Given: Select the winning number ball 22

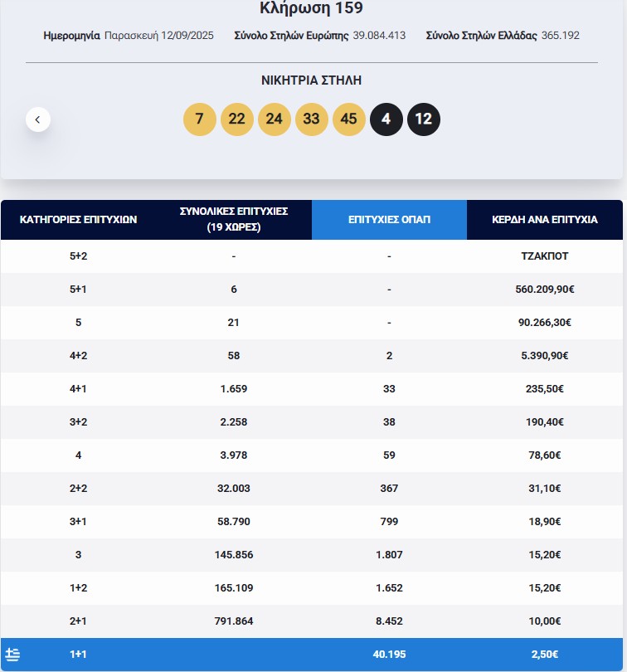Looking at the screenshot, I should tap(236, 119).
